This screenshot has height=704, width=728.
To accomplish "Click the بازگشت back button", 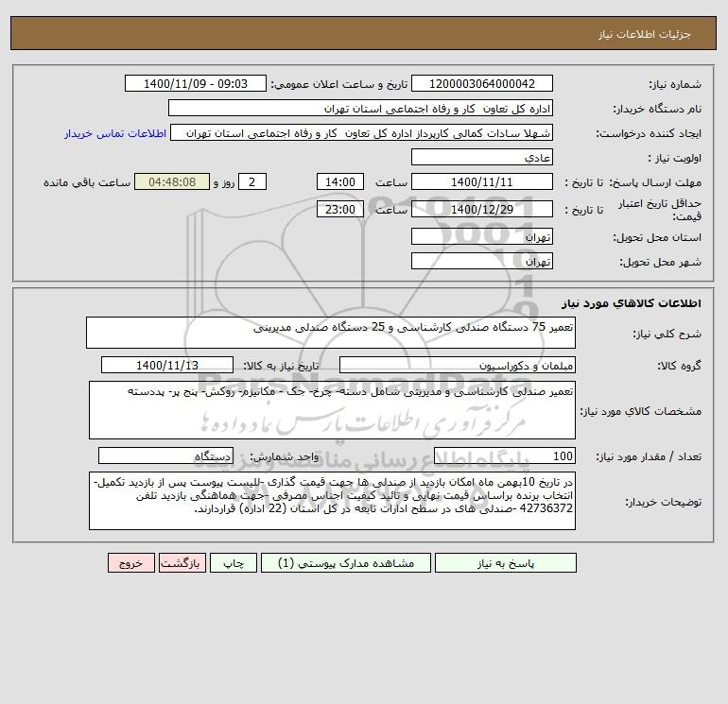I will [x=182, y=563].
